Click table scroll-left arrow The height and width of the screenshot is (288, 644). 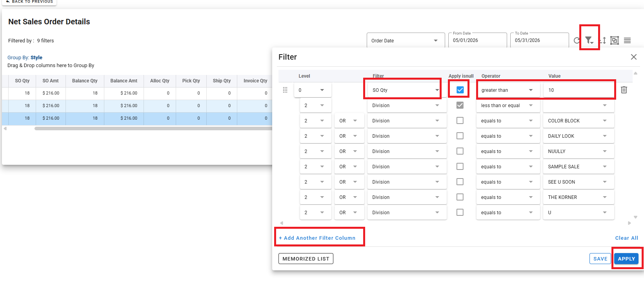coord(5,128)
